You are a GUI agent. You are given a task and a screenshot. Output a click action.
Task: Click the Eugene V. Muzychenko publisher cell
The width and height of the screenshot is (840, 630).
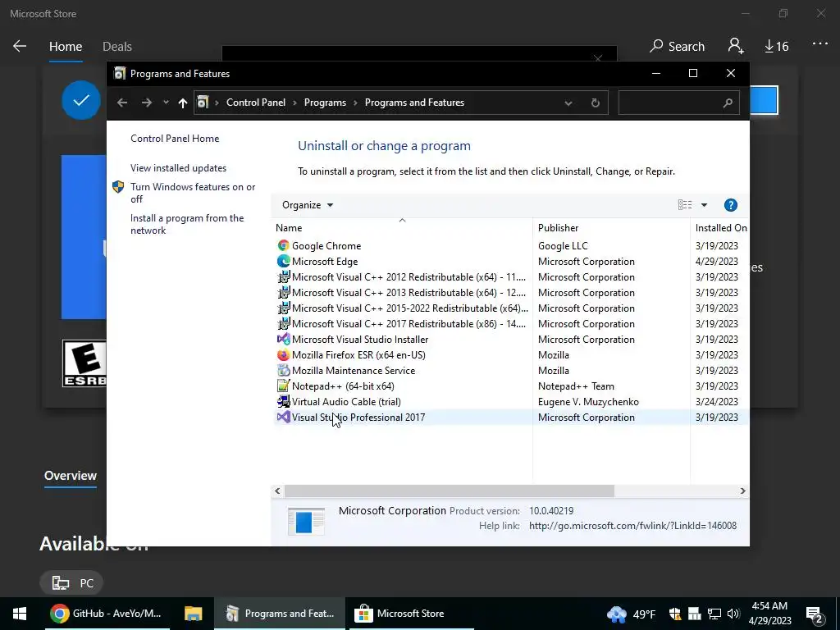point(588,402)
